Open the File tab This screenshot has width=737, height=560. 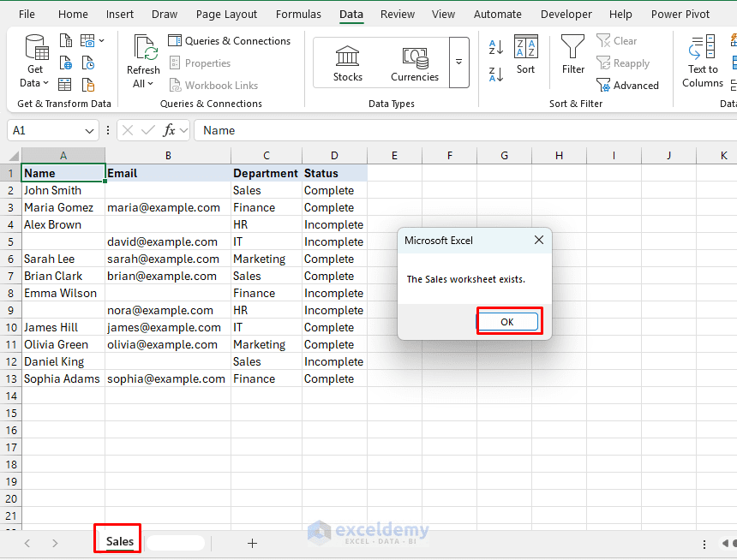(27, 14)
